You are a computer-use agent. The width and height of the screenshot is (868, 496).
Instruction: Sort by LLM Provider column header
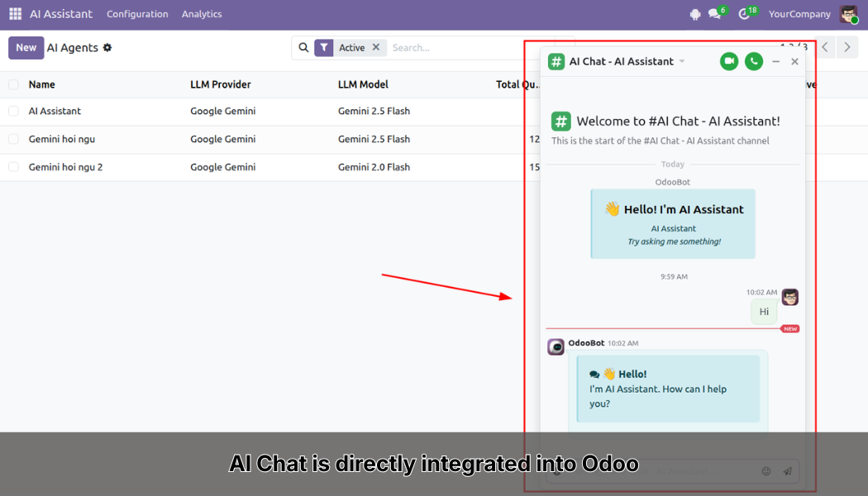pos(221,84)
